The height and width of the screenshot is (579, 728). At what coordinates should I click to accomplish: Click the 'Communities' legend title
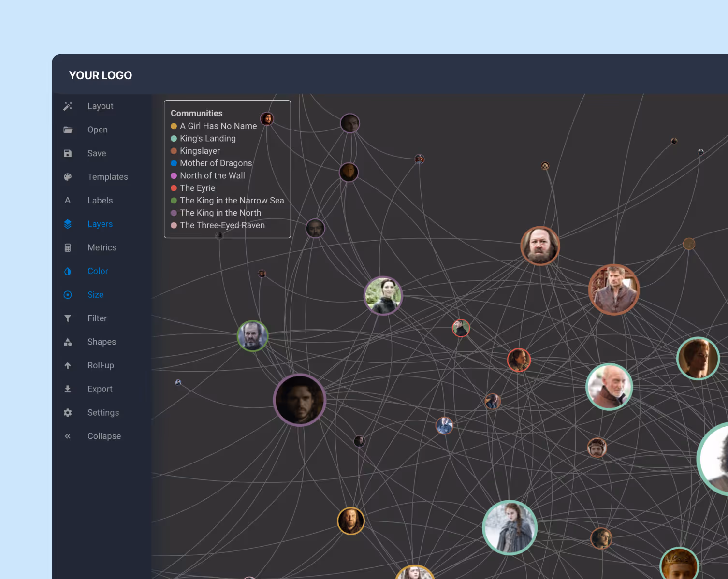point(197,113)
